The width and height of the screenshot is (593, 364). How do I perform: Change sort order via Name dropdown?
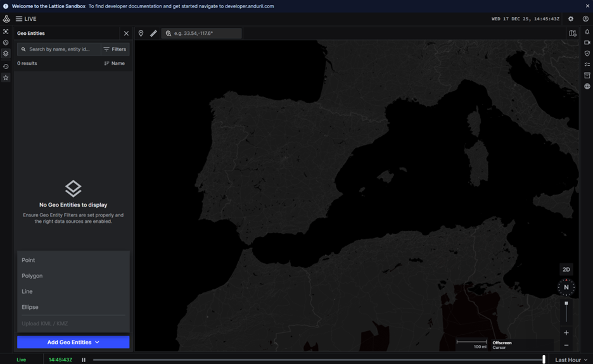pyautogui.click(x=115, y=63)
